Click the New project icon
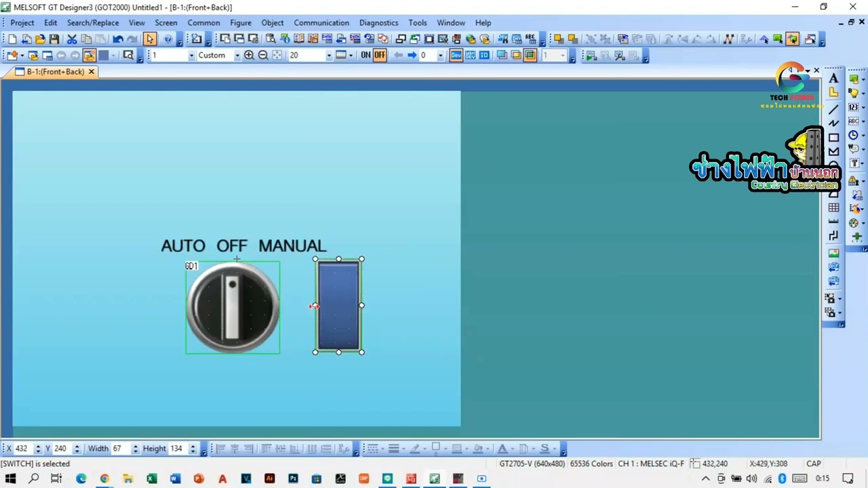This screenshot has width=868, height=488. coord(12,39)
